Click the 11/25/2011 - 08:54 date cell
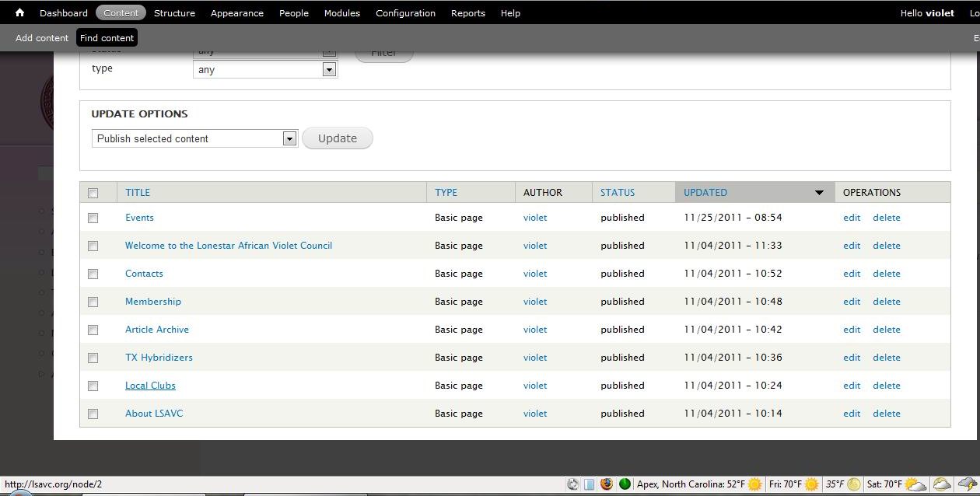Viewport: 980px width, 496px height. (x=733, y=218)
